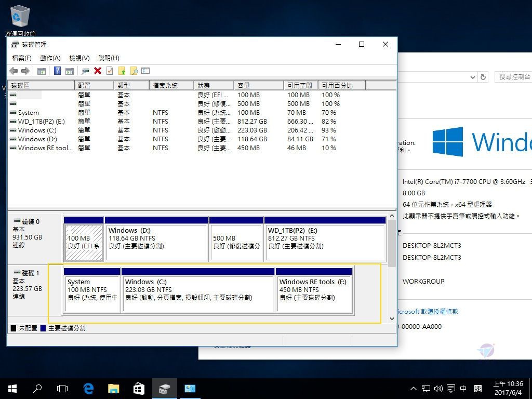
Task: Select the 100 MB EFI partition block on Disk 0
Action: (x=84, y=239)
